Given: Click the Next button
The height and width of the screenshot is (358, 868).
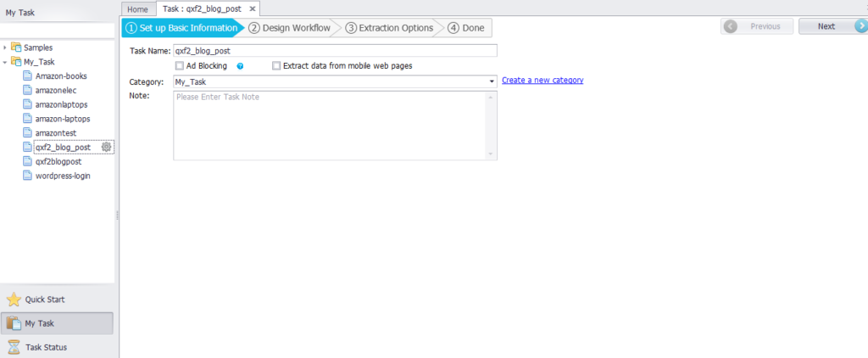Looking at the screenshot, I should 832,26.
